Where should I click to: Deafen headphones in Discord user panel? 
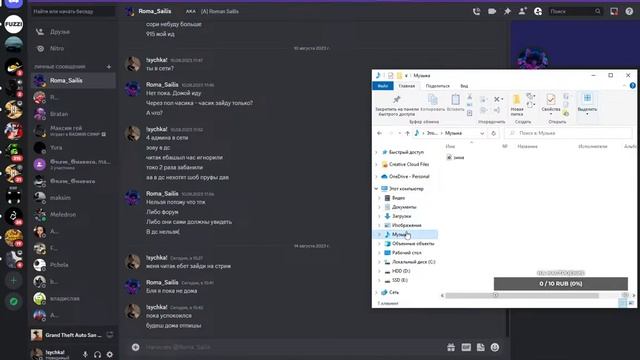(97, 354)
